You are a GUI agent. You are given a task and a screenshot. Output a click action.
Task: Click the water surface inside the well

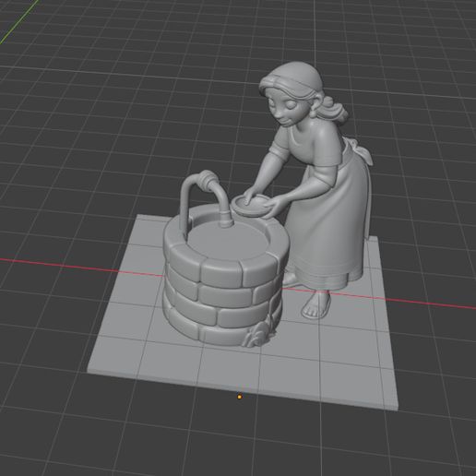click(229, 242)
